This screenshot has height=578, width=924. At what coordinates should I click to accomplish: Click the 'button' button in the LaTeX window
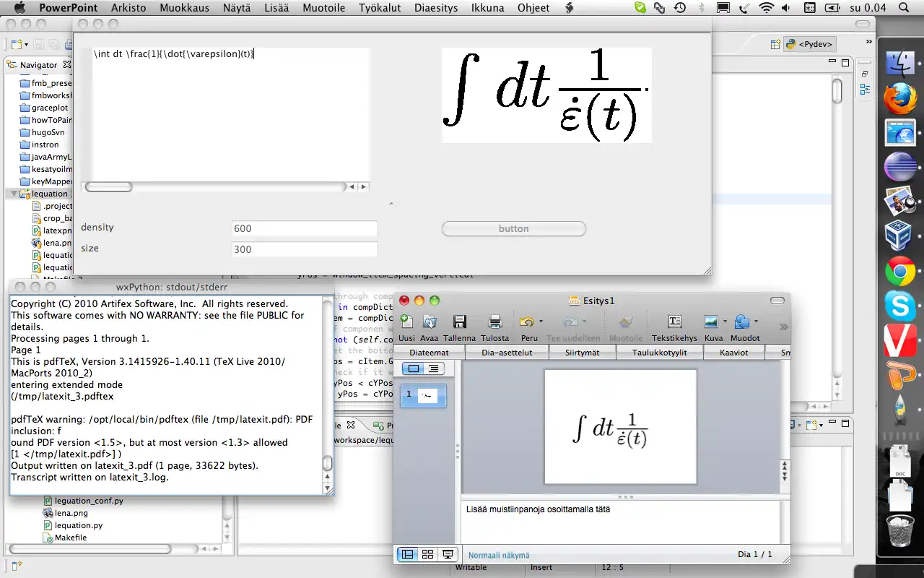point(514,228)
